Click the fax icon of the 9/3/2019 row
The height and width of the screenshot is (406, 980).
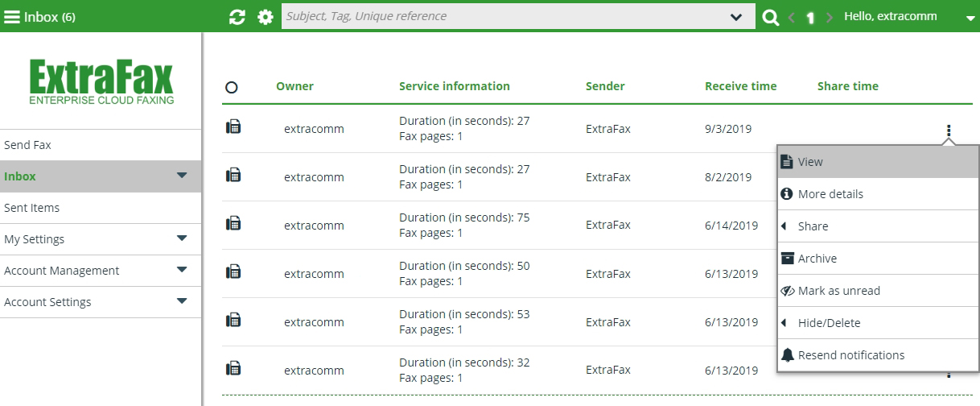point(233,126)
